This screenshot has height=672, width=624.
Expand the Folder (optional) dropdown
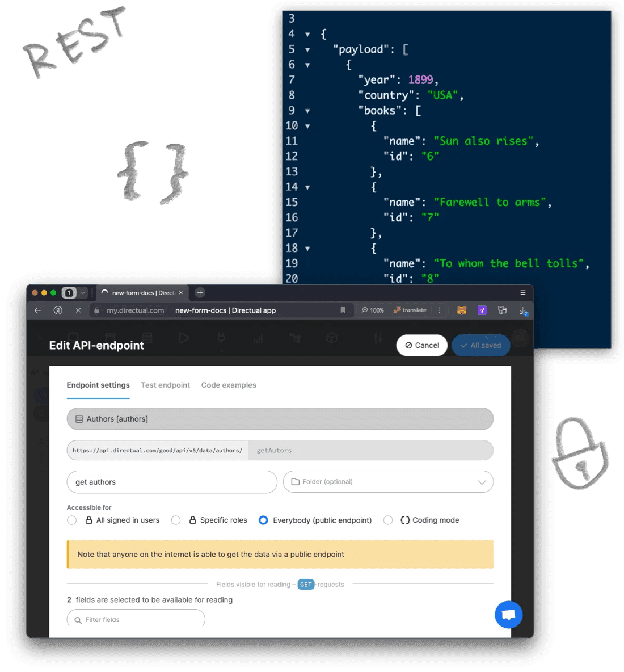point(483,482)
